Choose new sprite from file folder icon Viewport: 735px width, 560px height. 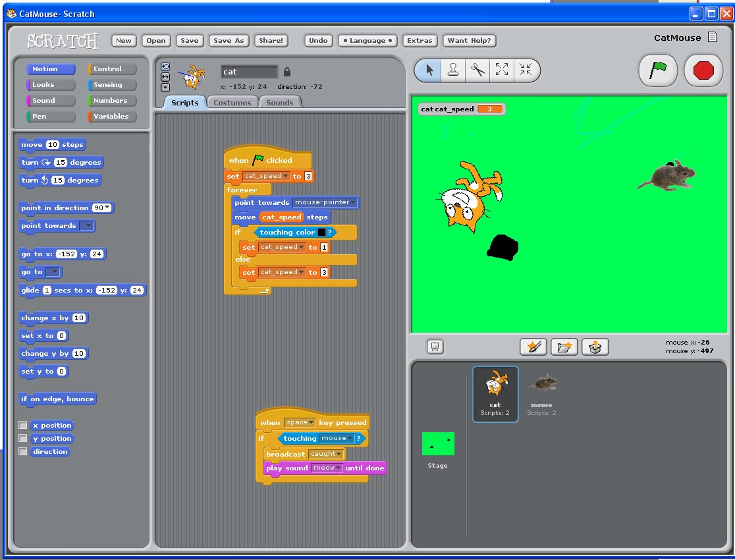pos(564,347)
